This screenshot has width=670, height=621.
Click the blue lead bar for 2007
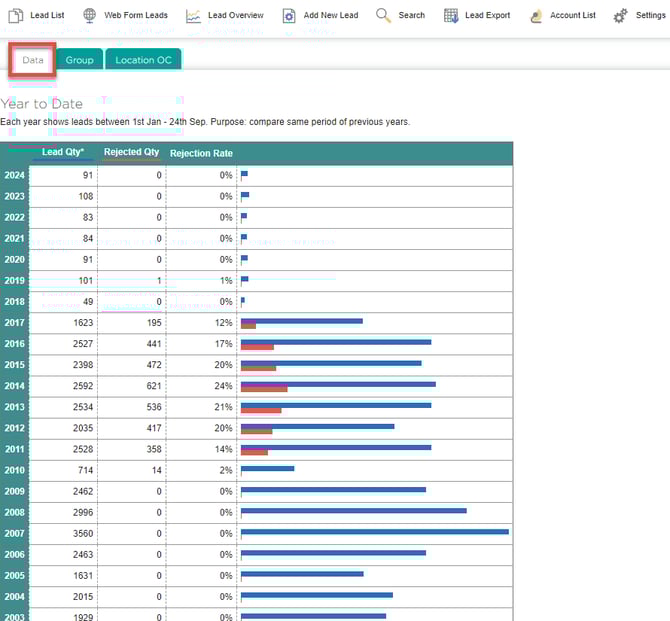(x=374, y=531)
